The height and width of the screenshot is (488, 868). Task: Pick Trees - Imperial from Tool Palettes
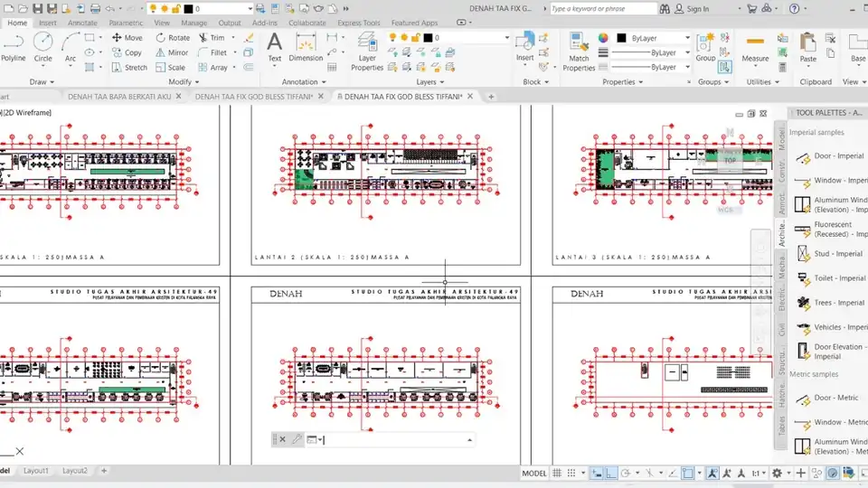coord(830,303)
